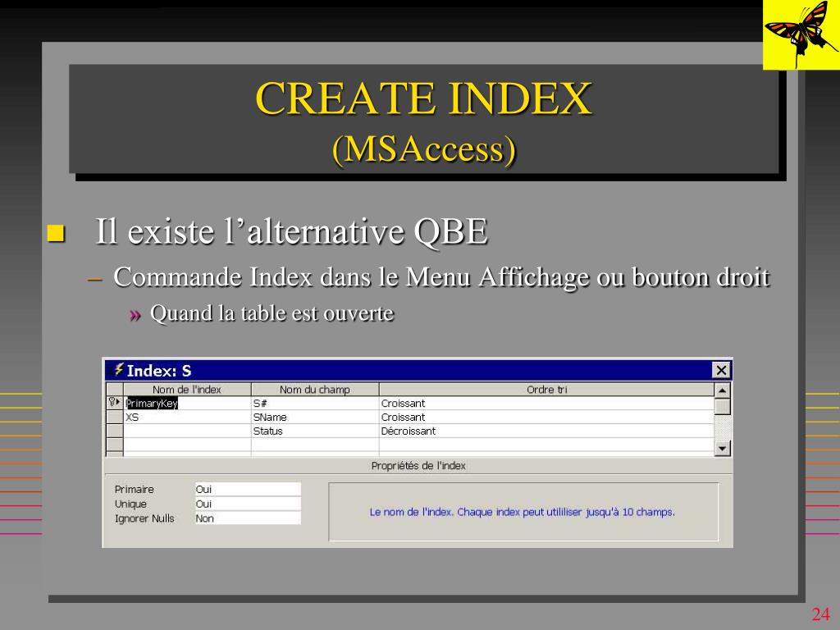Image resolution: width=840 pixels, height=630 pixels.
Task: Click the Ignorer Nulls property label
Action: (144, 518)
